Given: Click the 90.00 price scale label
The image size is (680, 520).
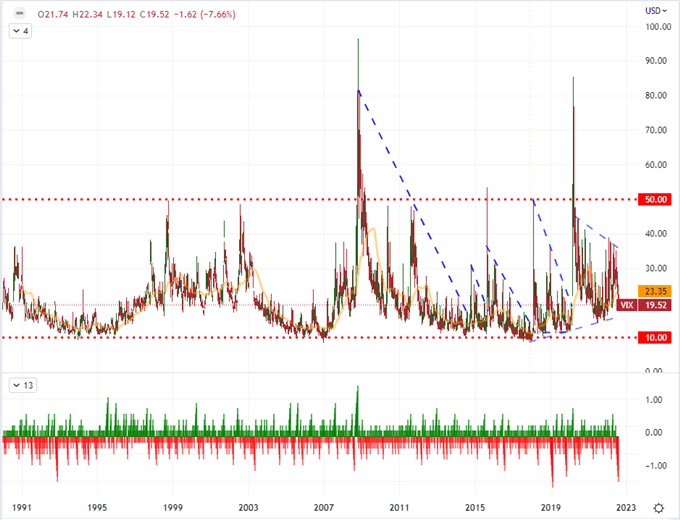Looking at the screenshot, I should (x=656, y=61).
